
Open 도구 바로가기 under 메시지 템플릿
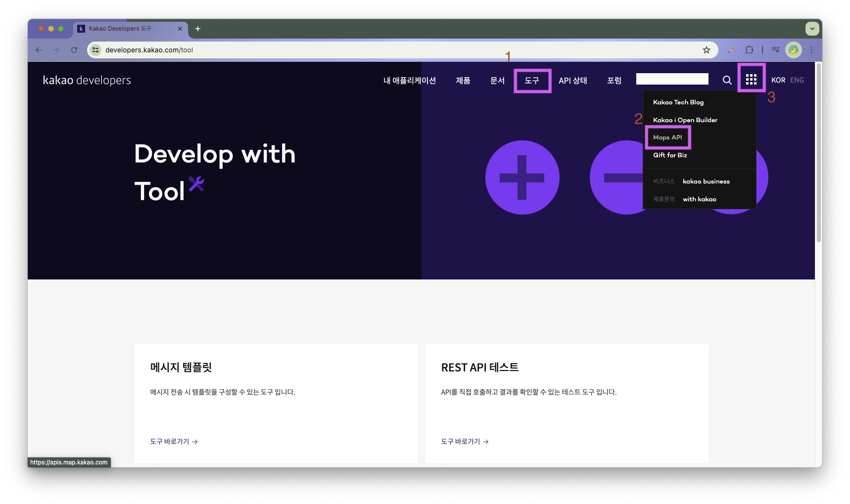tap(174, 442)
